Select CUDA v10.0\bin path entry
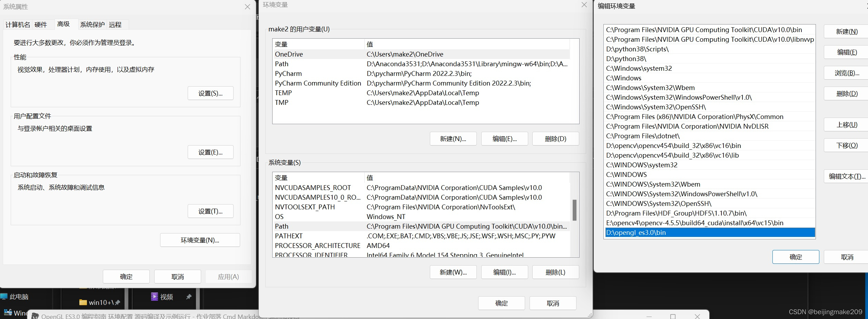Viewport: 868px width, 319px height. click(x=710, y=30)
